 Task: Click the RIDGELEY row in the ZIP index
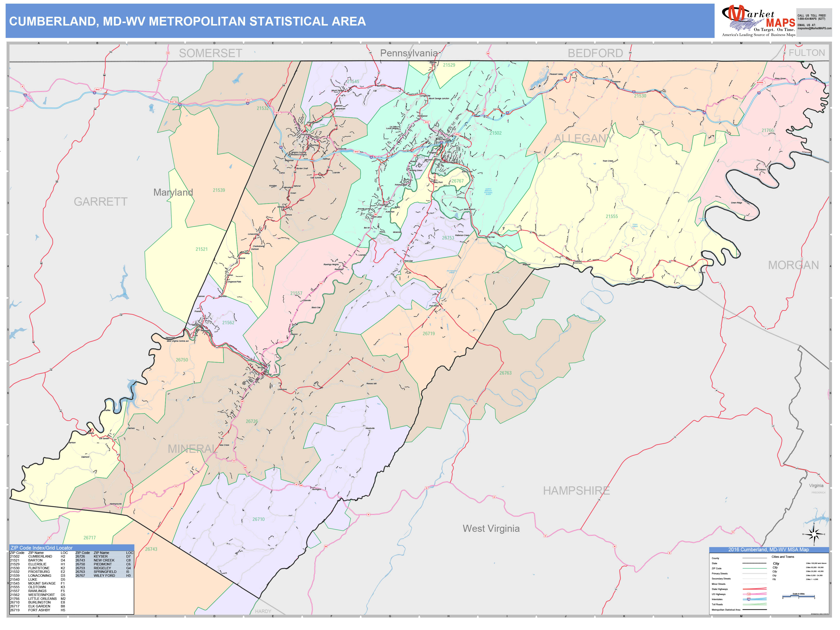(103, 568)
